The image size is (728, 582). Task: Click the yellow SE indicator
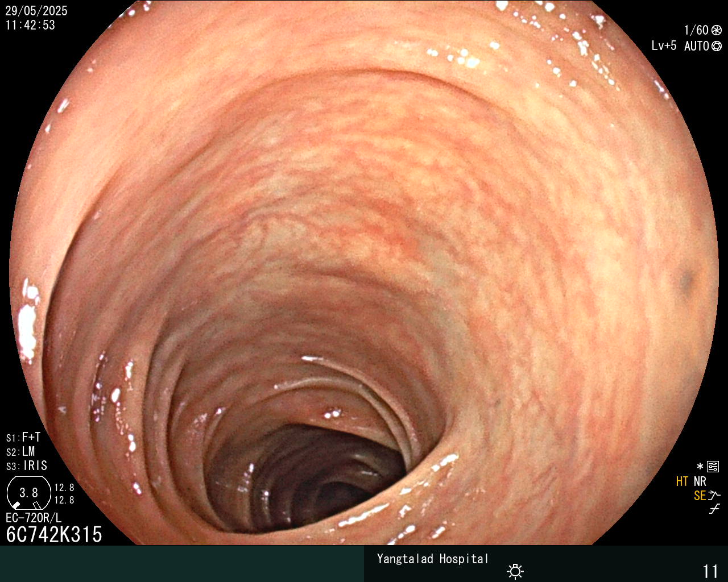click(x=700, y=496)
